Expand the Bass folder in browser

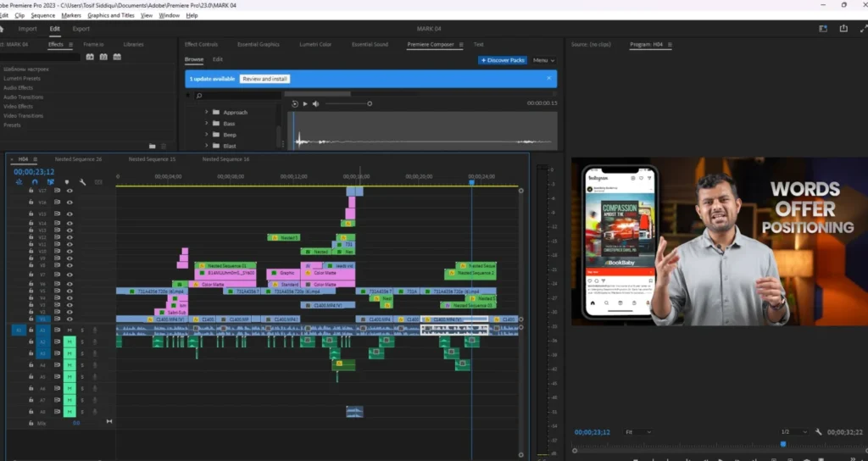(206, 124)
